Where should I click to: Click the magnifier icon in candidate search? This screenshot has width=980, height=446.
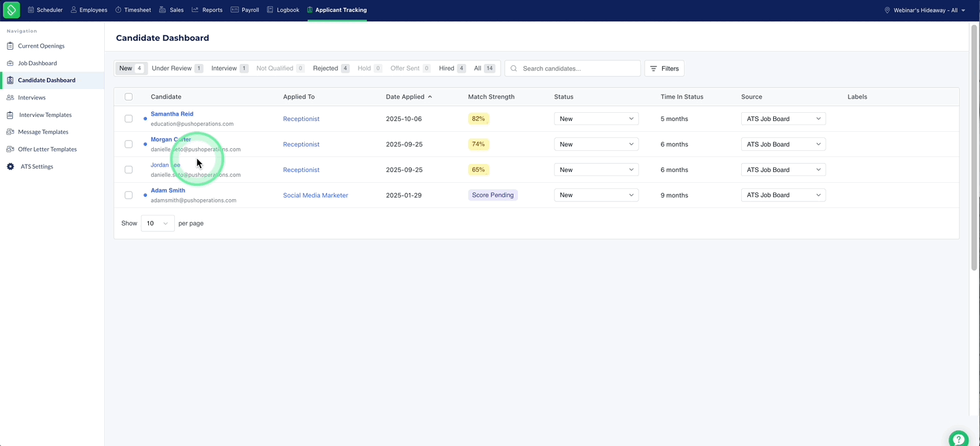coord(514,69)
